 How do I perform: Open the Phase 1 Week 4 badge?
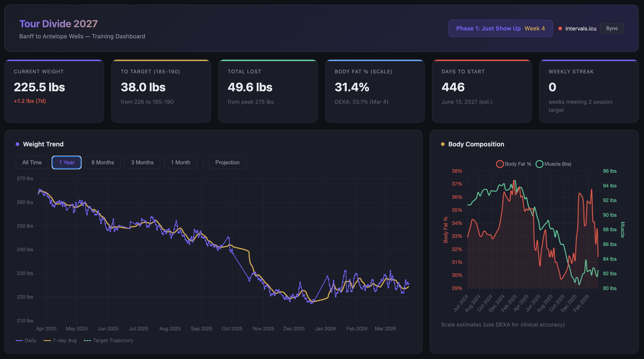point(500,28)
